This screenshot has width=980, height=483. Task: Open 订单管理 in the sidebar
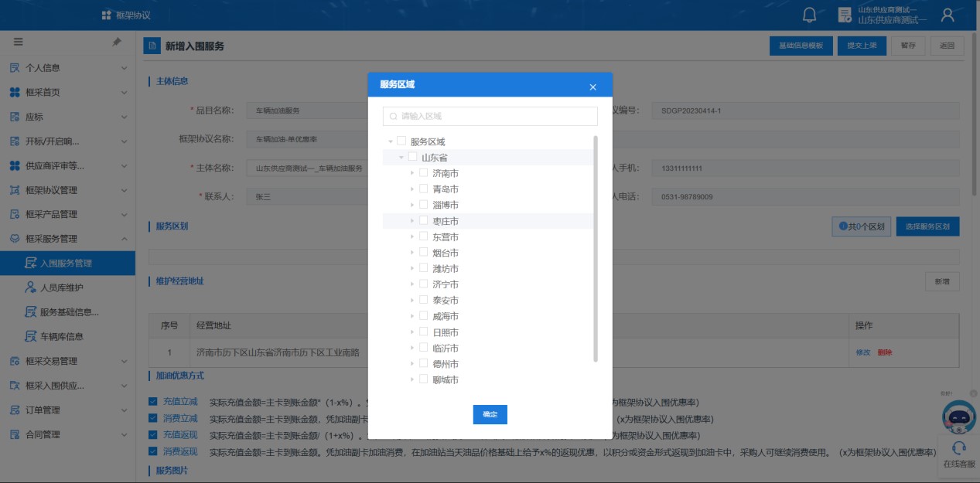coord(67,410)
